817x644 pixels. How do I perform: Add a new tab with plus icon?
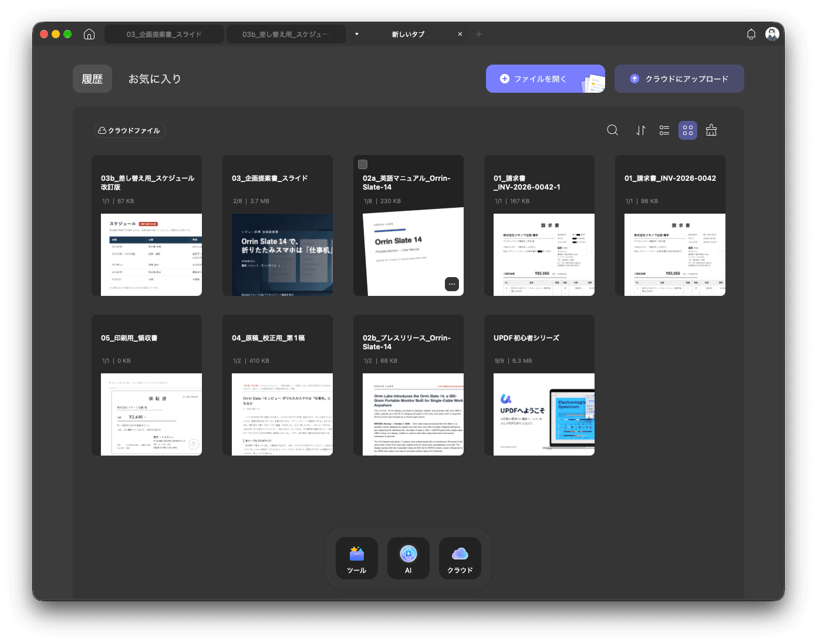tap(479, 34)
